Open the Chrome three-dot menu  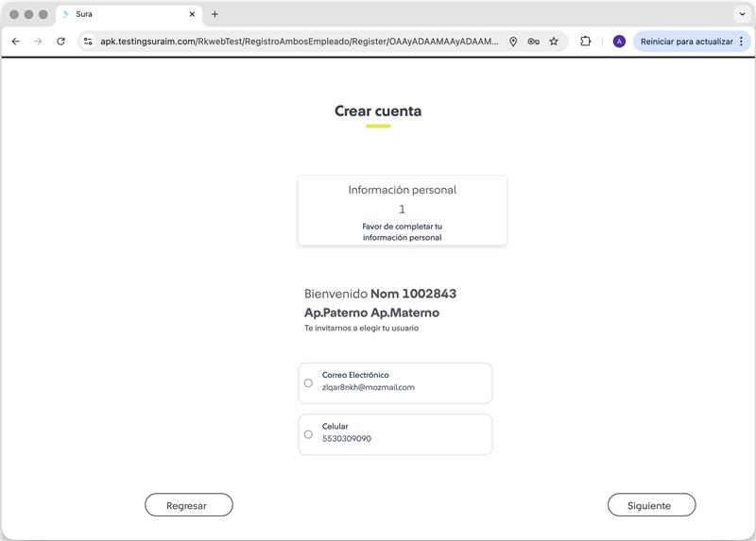pos(741,42)
